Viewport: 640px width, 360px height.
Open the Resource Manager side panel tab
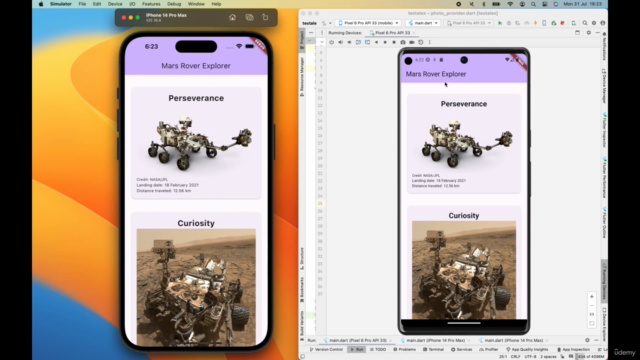[302, 76]
